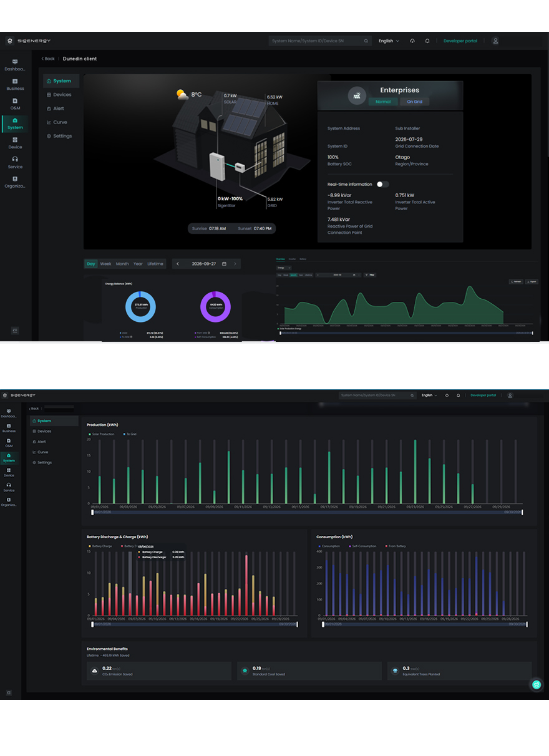Open Service in the Dunedin client screen sidebar
The height and width of the screenshot is (756, 549).
pyautogui.click(x=15, y=162)
